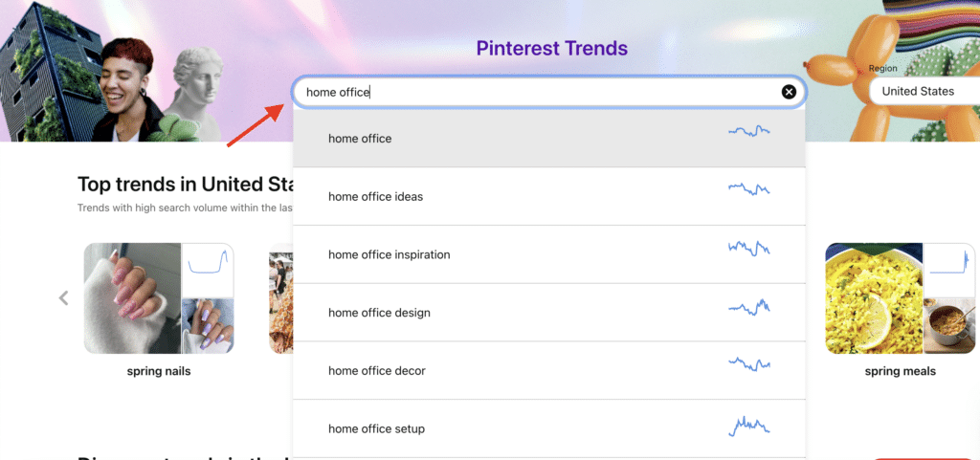Screen dimensions: 980x460
Task: Open the Region dropdown showing United States
Action: point(923,92)
